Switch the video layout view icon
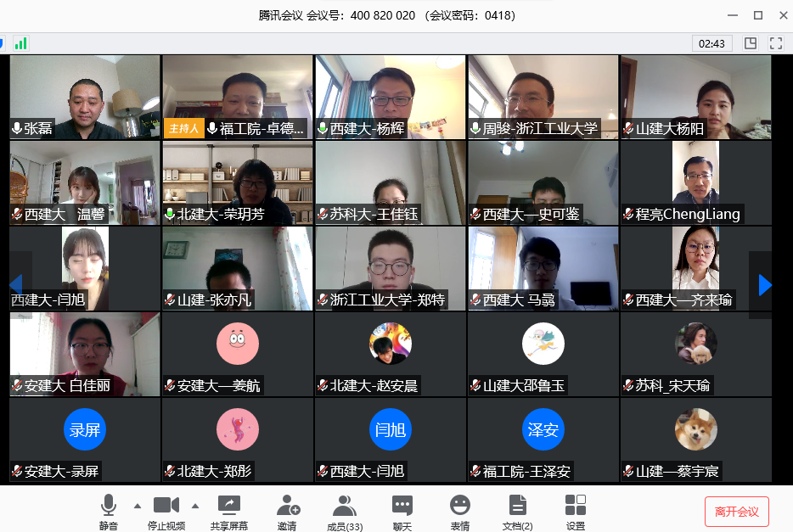 [x=751, y=43]
